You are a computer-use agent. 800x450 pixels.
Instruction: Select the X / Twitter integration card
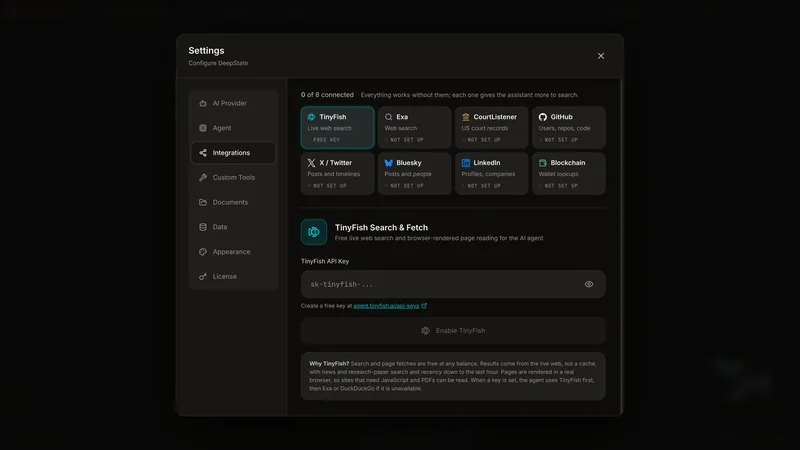337,173
